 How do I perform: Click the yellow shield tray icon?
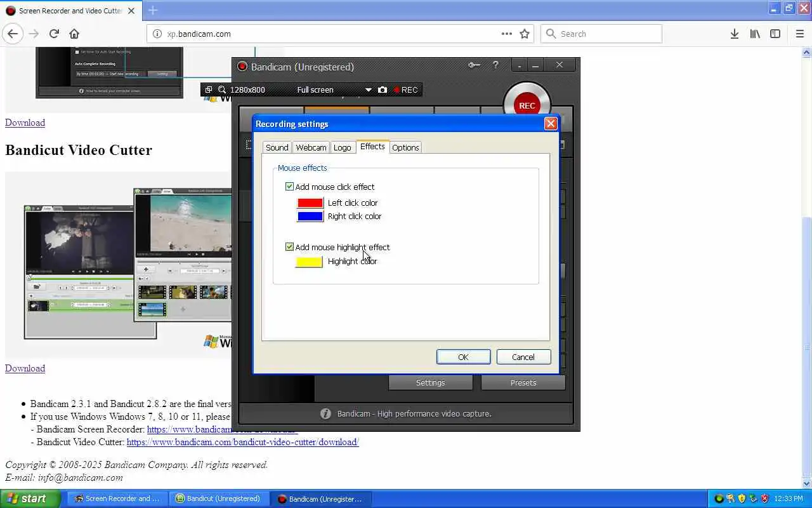(x=742, y=498)
